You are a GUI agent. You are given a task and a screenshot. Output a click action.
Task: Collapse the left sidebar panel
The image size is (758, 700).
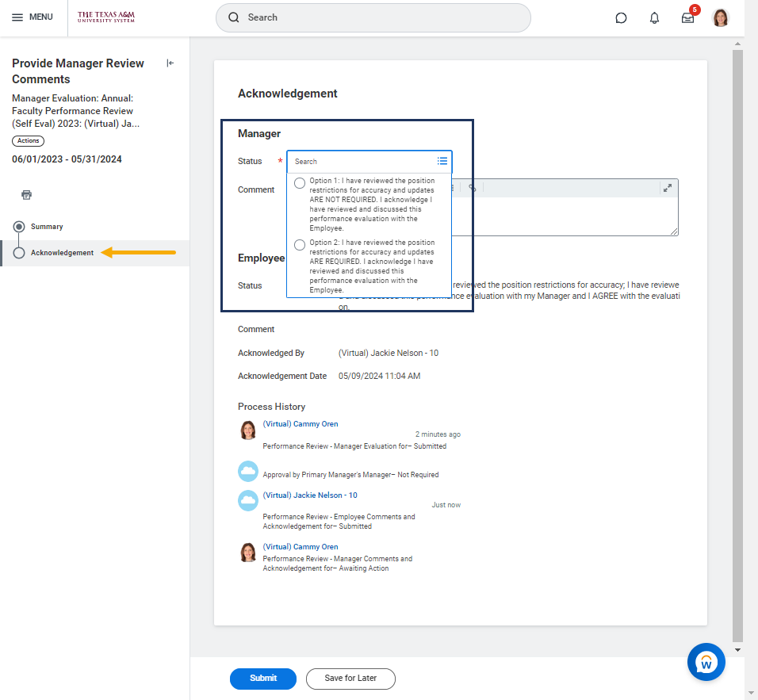[170, 63]
